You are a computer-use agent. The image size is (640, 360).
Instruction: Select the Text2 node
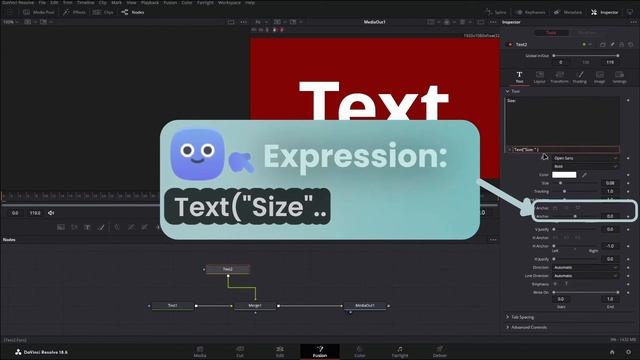pos(228,269)
